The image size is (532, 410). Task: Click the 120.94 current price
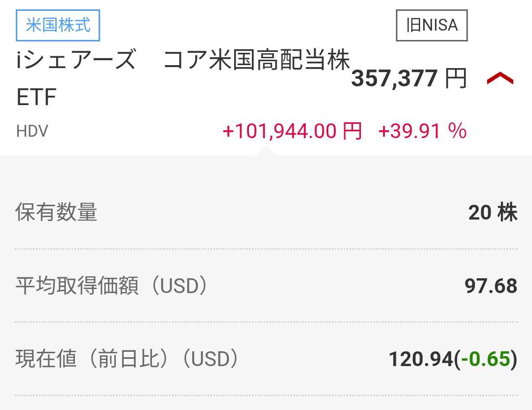420,359
